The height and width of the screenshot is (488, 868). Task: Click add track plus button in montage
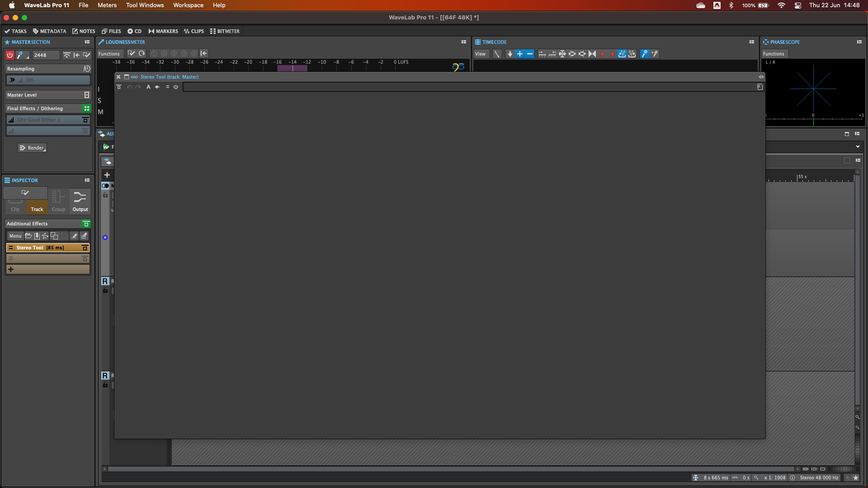point(107,175)
